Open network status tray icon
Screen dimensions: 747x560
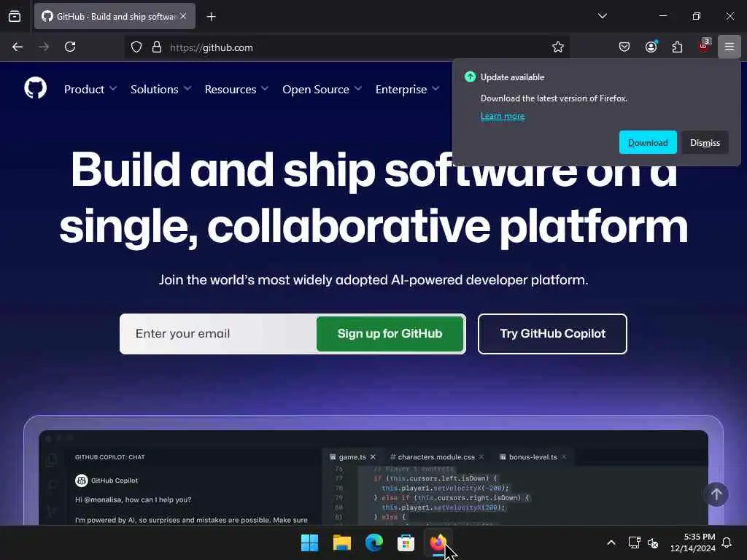634,542
